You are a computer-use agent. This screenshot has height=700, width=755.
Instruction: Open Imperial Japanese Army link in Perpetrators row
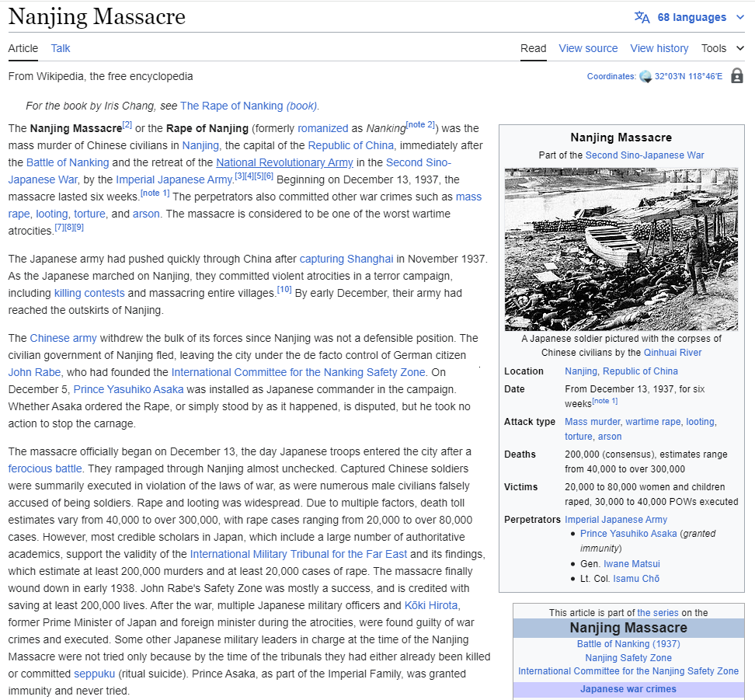[616, 520]
